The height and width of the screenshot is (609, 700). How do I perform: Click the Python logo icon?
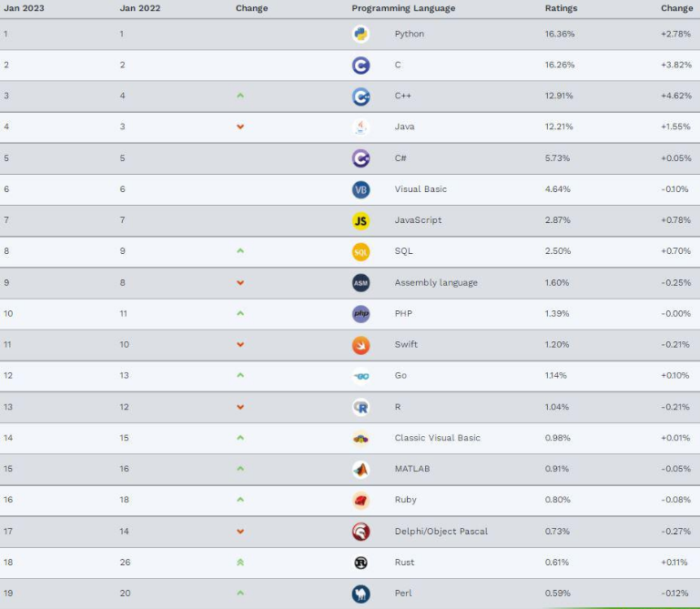tap(360, 34)
